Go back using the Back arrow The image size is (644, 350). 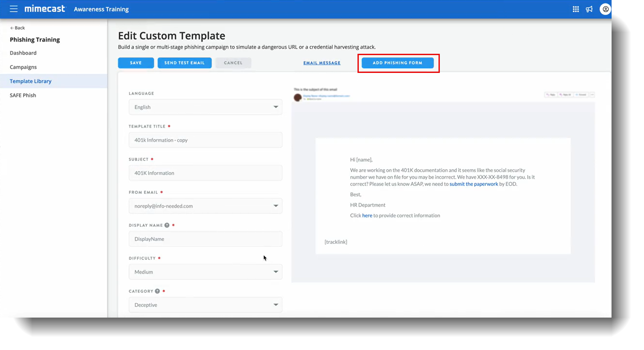pyautogui.click(x=17, y=28)
